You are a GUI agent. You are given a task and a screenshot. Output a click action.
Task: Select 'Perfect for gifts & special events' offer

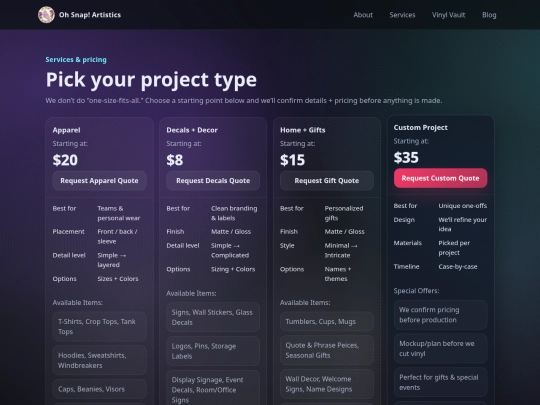[440, 382]
